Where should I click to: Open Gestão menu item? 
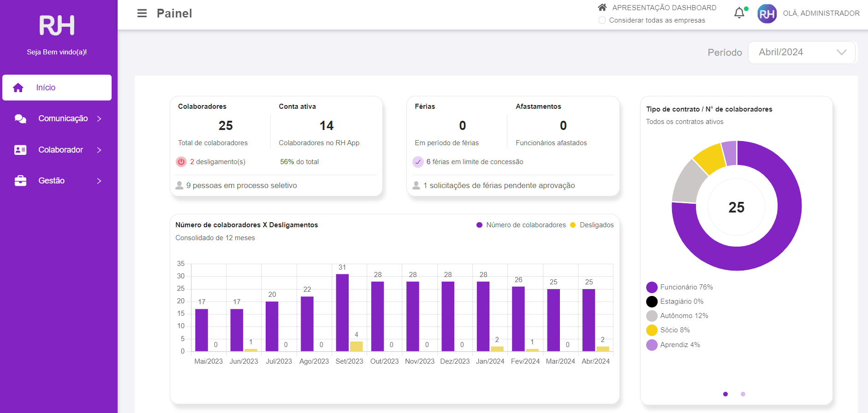[57, 181]
